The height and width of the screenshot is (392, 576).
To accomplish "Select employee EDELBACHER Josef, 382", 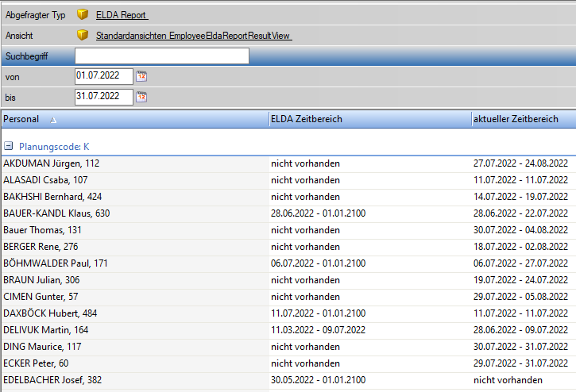I will tap(54, 380).
